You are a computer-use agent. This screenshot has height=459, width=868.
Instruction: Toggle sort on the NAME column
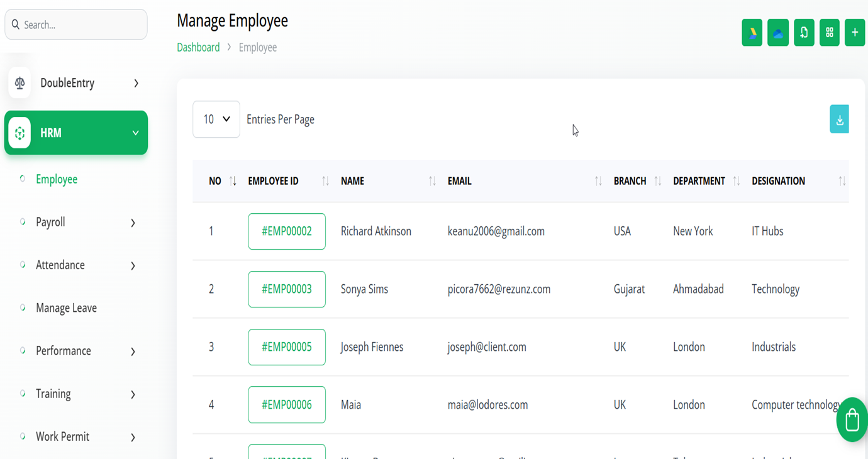tap(432, 181)
